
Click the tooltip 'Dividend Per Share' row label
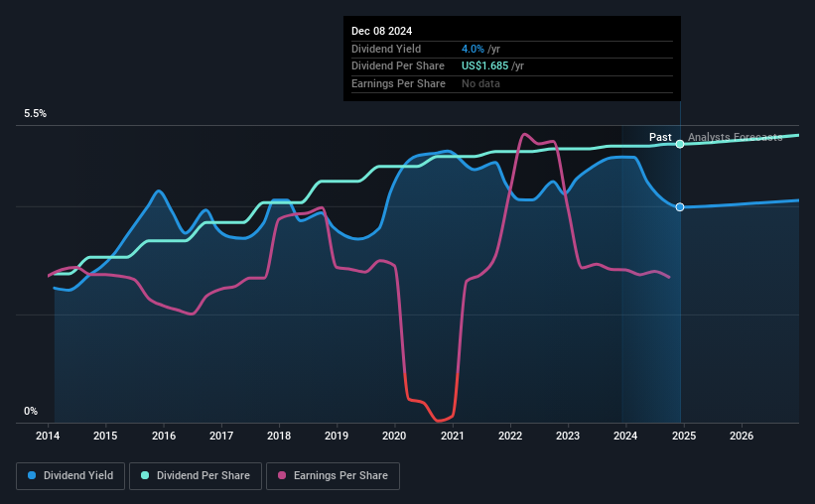[x=398, y=66]
